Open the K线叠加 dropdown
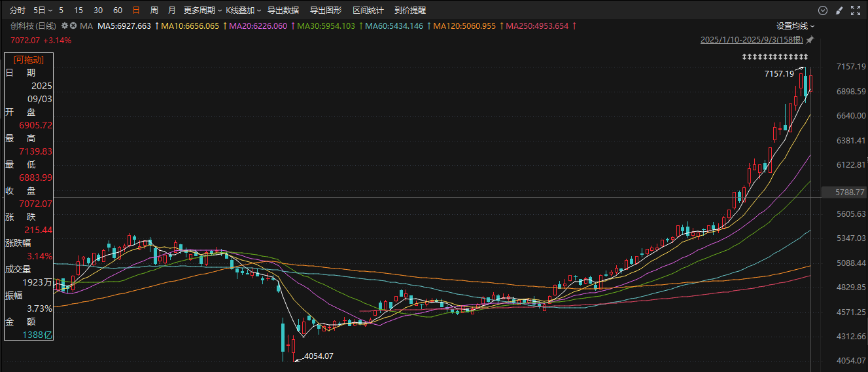This screenshot has height=372, width=868. [x=243, y=10]
